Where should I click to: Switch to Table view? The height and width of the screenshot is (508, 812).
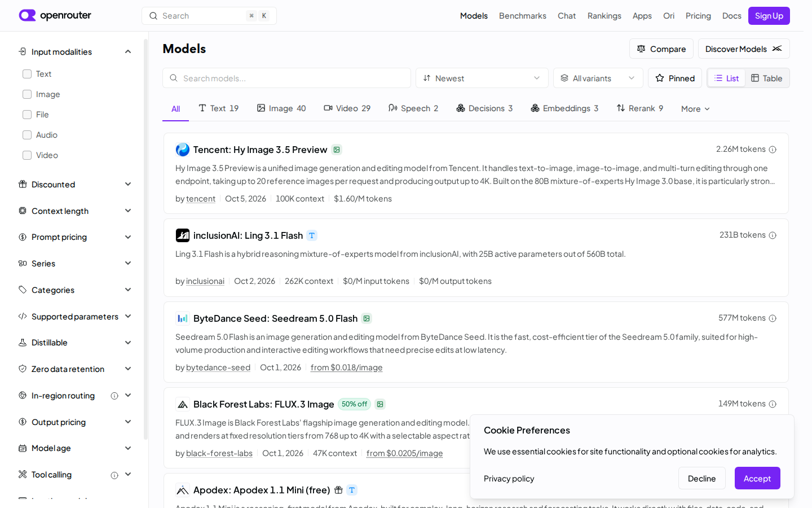(x=767, y=78)
